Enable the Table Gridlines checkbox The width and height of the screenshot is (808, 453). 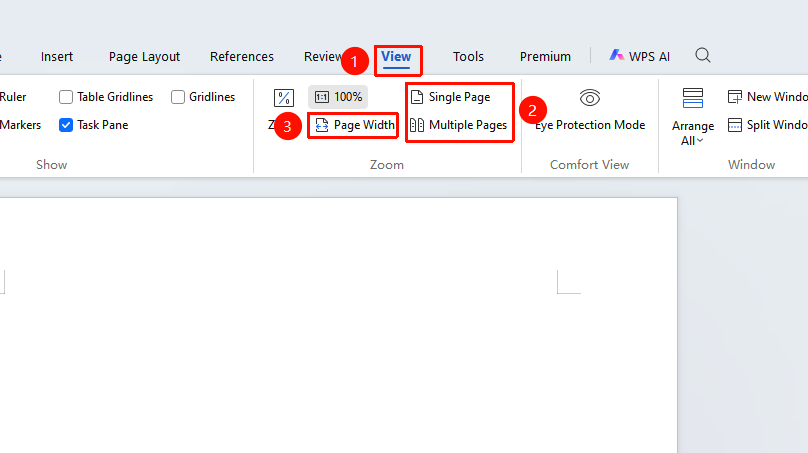65,97
